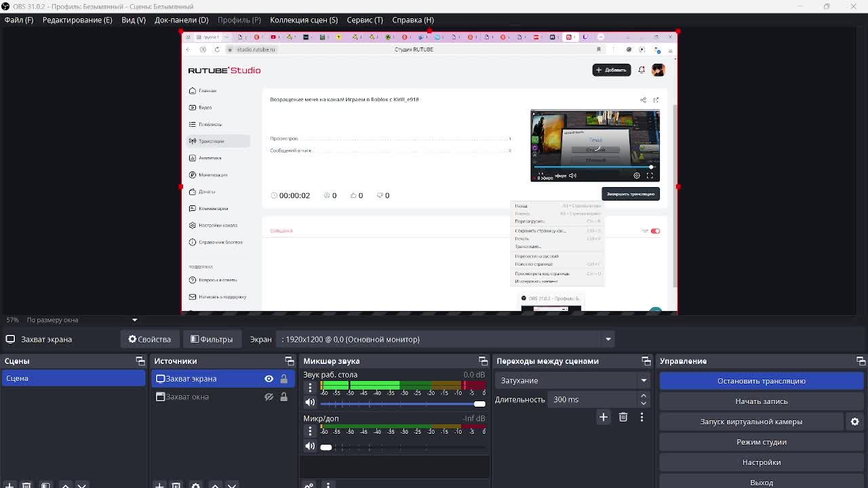The width and height of the screenshot is (868, 488).
Task: Enable Режим студии
Action: pos(762,442)
